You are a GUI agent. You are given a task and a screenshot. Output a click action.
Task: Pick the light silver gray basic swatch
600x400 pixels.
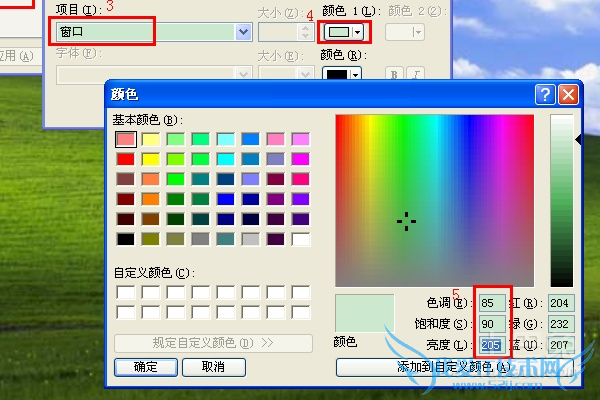[x=251, y=239]
